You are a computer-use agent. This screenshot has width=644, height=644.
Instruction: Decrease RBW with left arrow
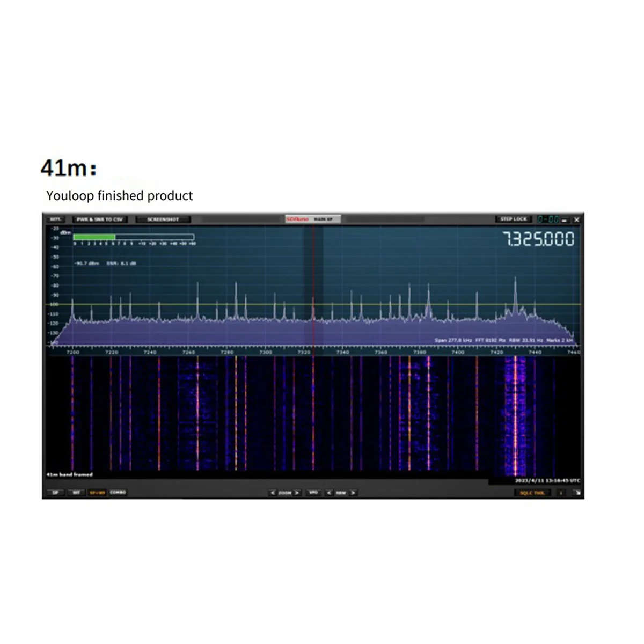pyautogui.click(x=329, y=493)
